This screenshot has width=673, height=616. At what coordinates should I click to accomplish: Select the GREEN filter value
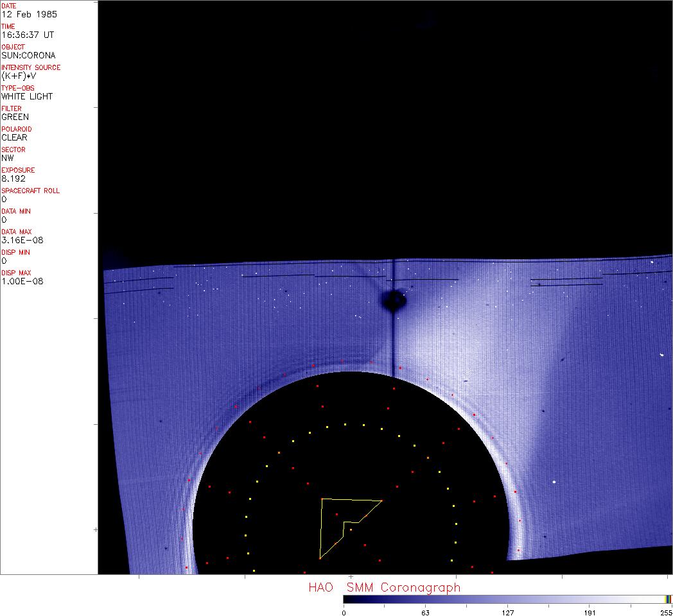tap(15, 117)
